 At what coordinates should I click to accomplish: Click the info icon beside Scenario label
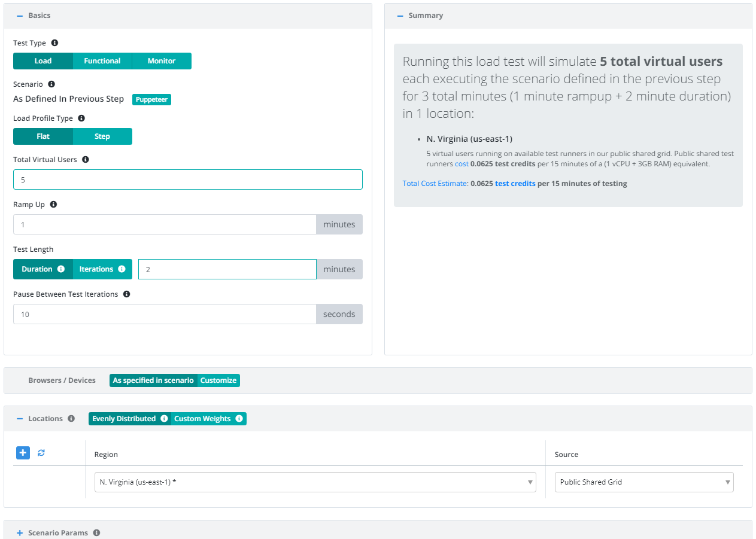pyautogui.click(x=51, y=84)
